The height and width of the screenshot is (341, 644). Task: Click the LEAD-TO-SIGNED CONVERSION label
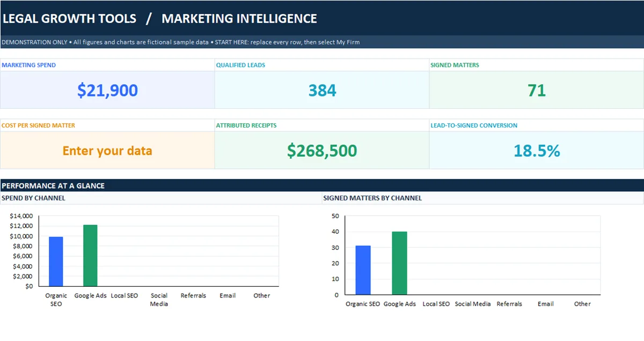point(474,125)
